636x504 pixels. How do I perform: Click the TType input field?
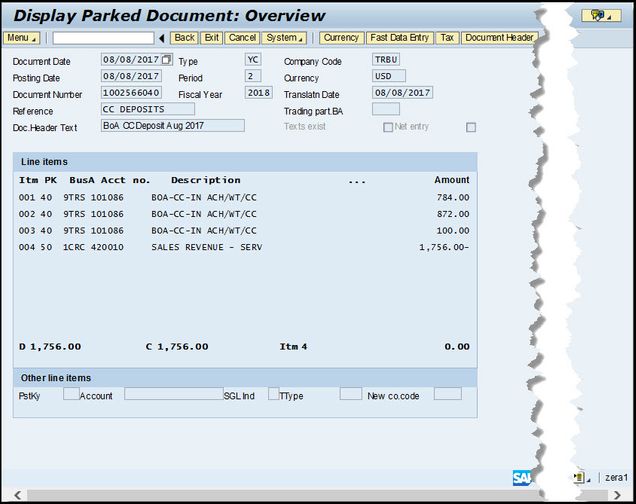click(350, 394)
